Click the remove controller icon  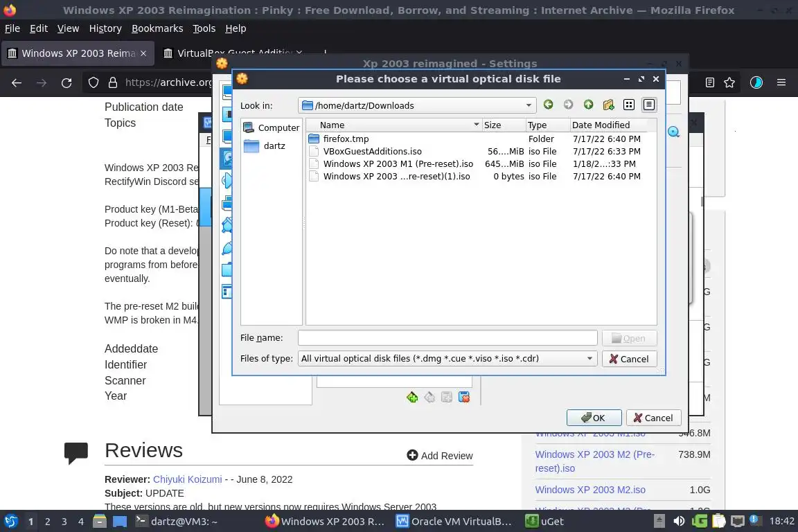[x=429, y=397]
